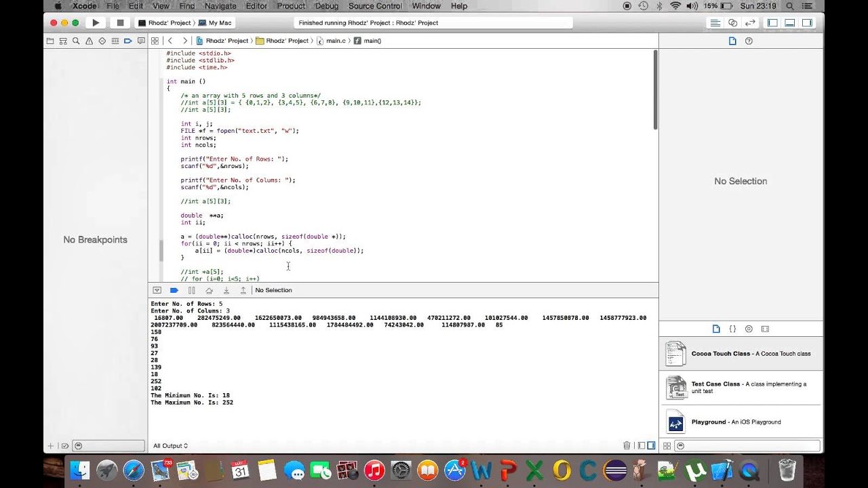Open the All Output filter dropdown
868x488 pixels.
(170, 445)
